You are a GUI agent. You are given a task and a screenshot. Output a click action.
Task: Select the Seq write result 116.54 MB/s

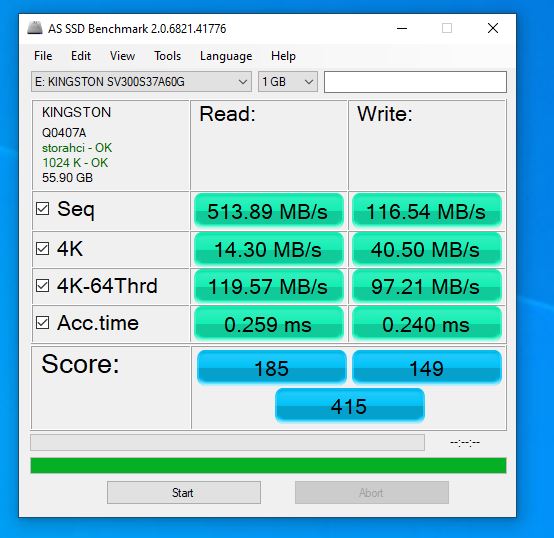coord(427,211)
